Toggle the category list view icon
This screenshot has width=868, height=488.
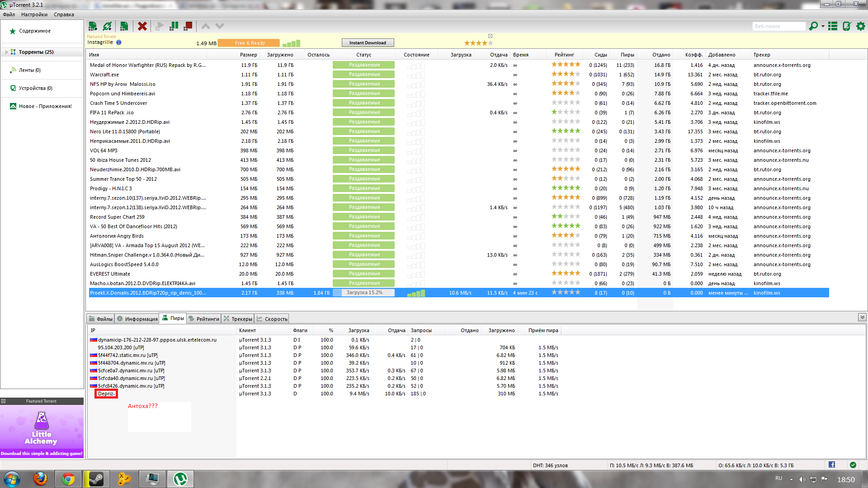[x=833, y=26]
